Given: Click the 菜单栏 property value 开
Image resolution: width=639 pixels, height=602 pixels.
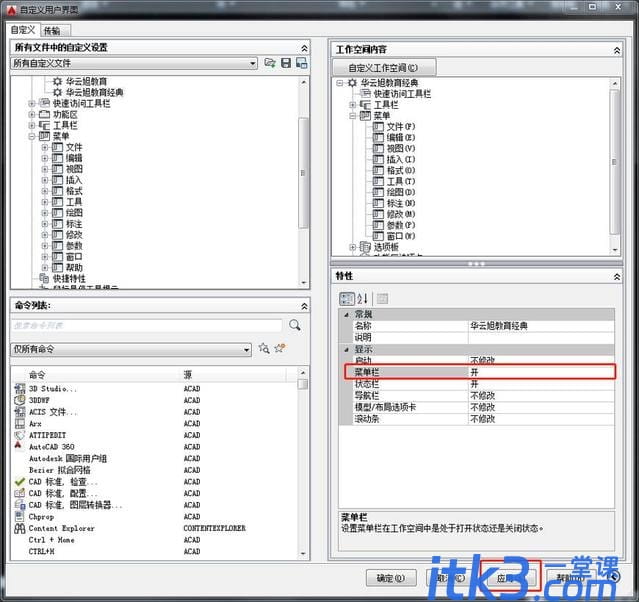Looking at the screenshot, I should (x=541, y=372).
